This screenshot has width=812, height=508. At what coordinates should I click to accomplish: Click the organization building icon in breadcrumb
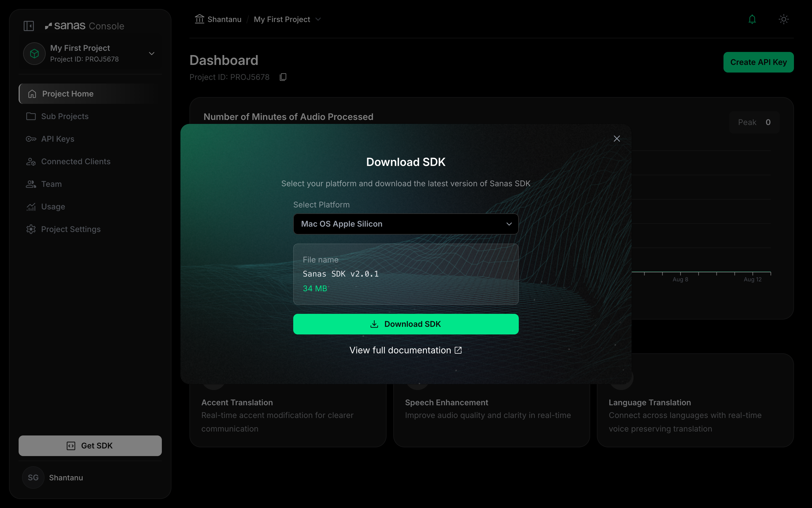click(x=200, y=19)
